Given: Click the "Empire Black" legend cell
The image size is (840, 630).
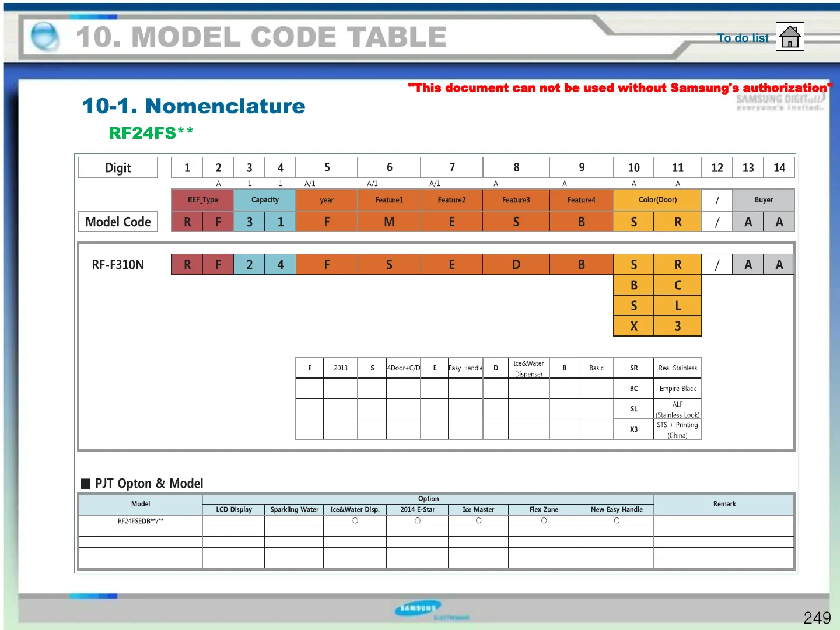Looking at the screenshot, I should [x=678, y=388].
